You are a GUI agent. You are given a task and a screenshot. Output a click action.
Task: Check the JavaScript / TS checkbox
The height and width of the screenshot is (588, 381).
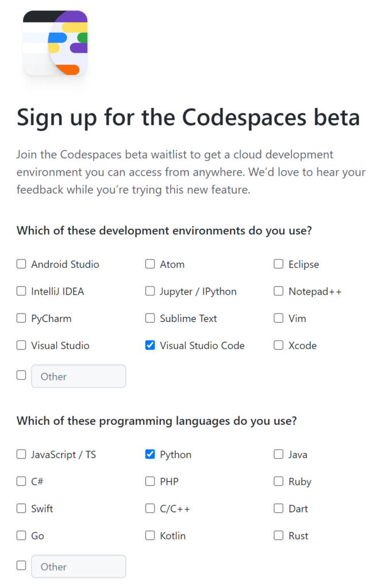[x=21, y=454]
